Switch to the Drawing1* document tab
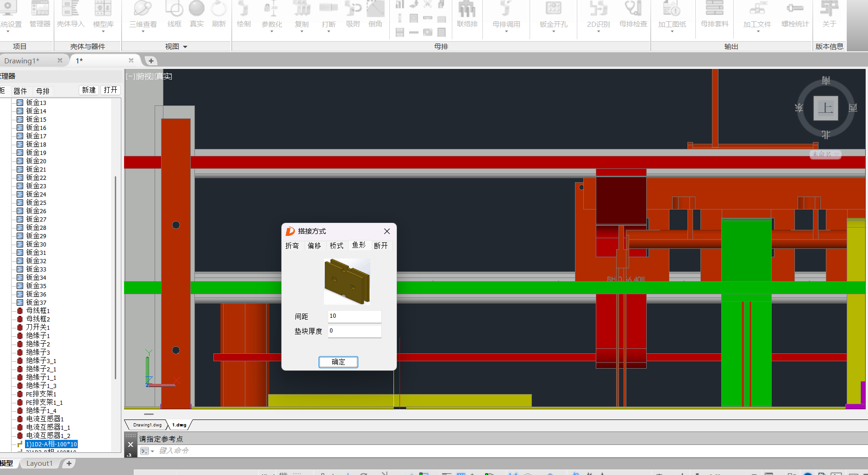 [x=22, y=61]
